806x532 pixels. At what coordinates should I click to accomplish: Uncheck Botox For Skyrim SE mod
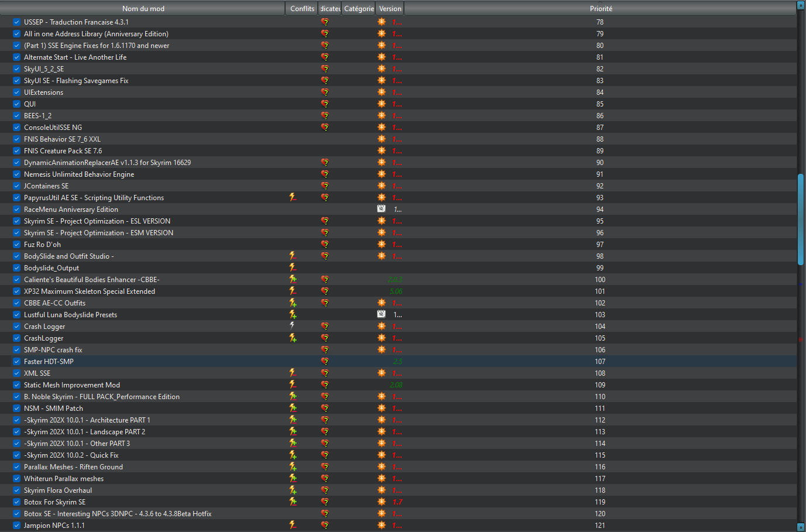coord(17,502)
